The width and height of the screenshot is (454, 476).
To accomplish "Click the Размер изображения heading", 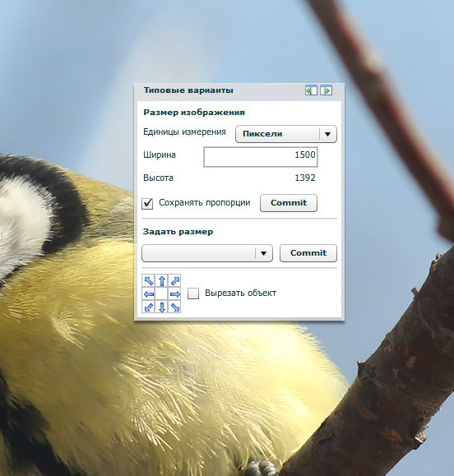I will (x=194, y=113).
